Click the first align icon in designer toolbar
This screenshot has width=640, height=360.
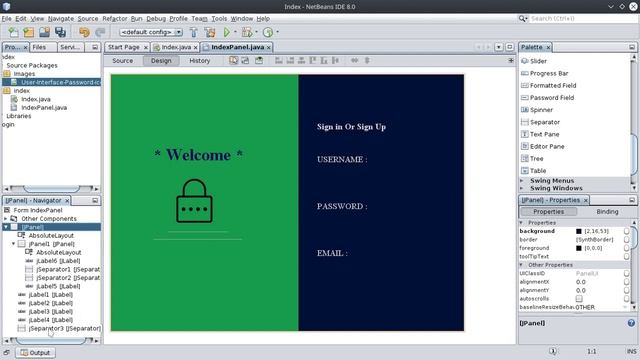click(x=279, y=60)
